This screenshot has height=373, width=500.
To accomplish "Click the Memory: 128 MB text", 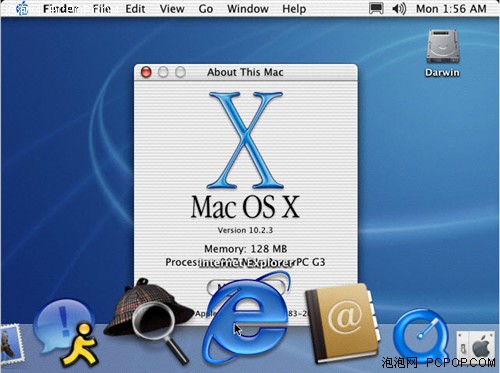I will pos(246,249).
